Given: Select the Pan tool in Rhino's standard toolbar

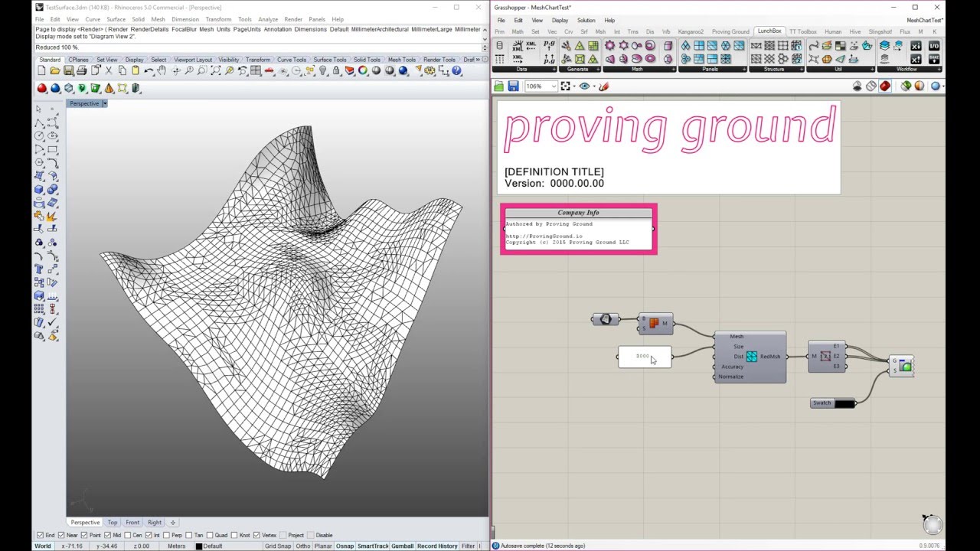Looking at the screenshot, I should pyautogui.click(x=162, y=70).
